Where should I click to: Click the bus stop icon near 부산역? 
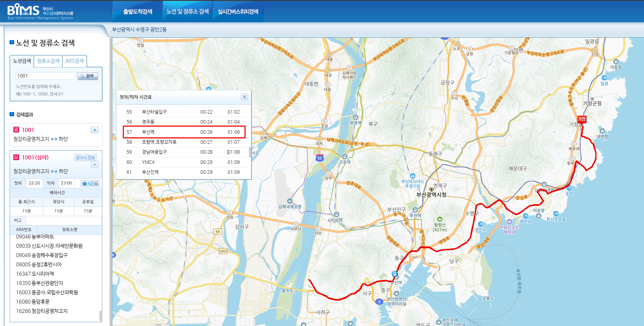[395, 274]
